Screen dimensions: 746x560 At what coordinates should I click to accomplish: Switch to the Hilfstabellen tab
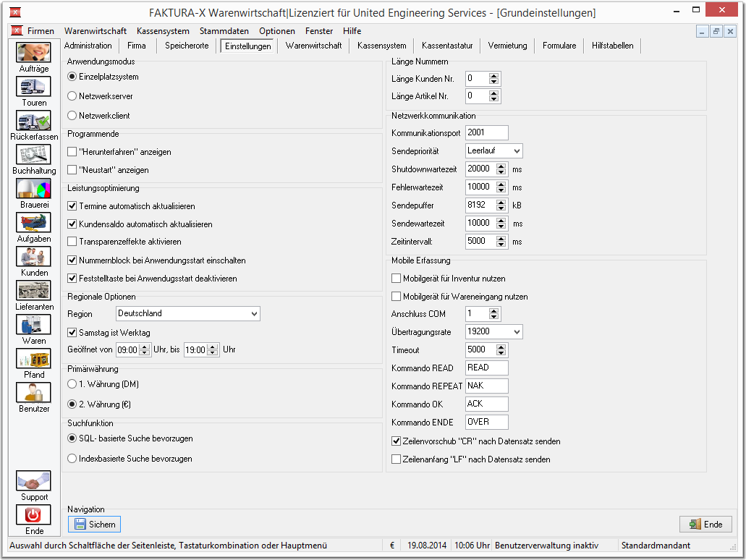tap(612, 46)
